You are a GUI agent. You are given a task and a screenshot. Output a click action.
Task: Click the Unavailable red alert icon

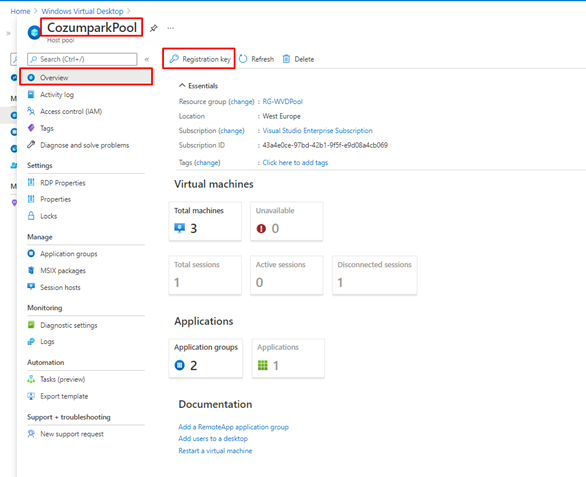[261, 228]
